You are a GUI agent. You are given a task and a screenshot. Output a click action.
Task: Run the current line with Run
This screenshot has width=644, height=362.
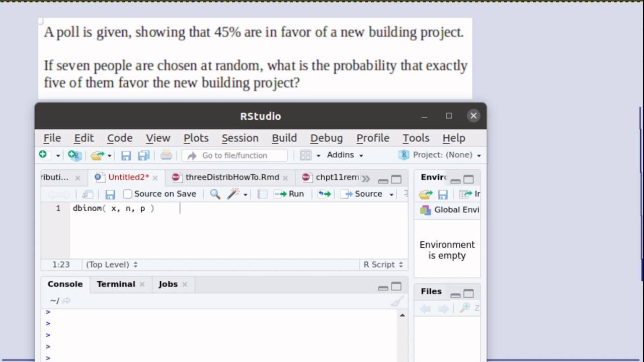coord(289,194)
